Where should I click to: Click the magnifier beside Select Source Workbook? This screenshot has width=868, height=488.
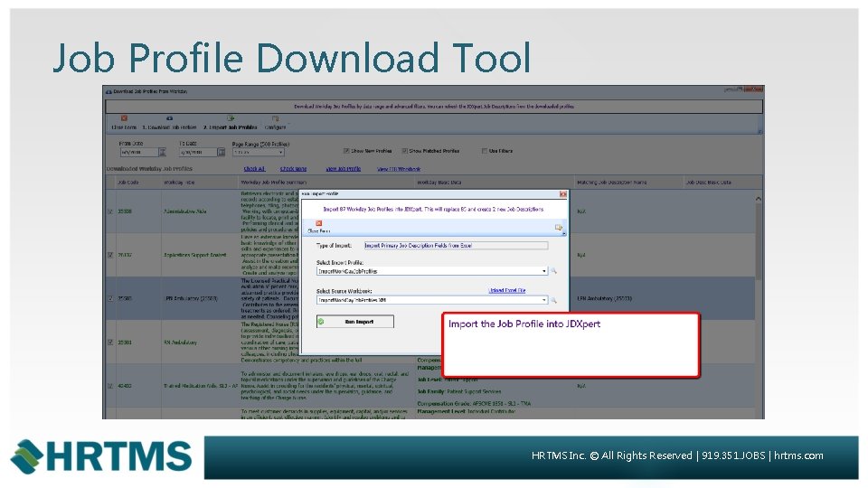click(x=553, y=300)
